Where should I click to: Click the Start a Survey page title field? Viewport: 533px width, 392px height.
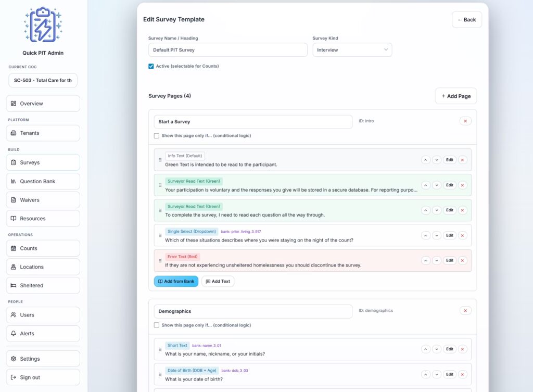click(253, 122)
